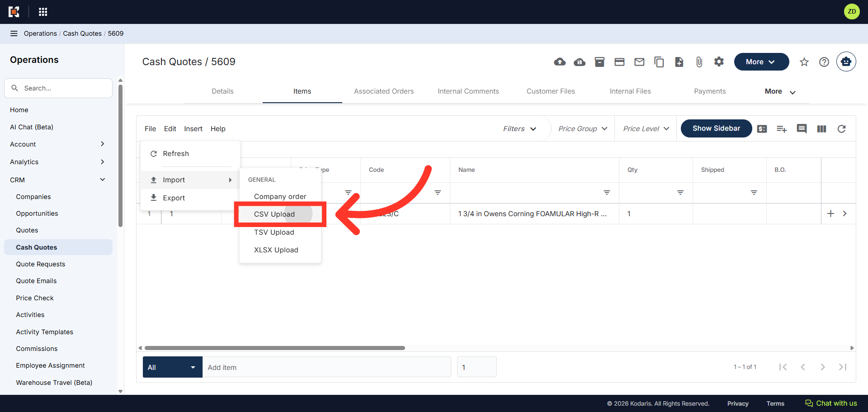Open the column chooser icon

(821, 129)
